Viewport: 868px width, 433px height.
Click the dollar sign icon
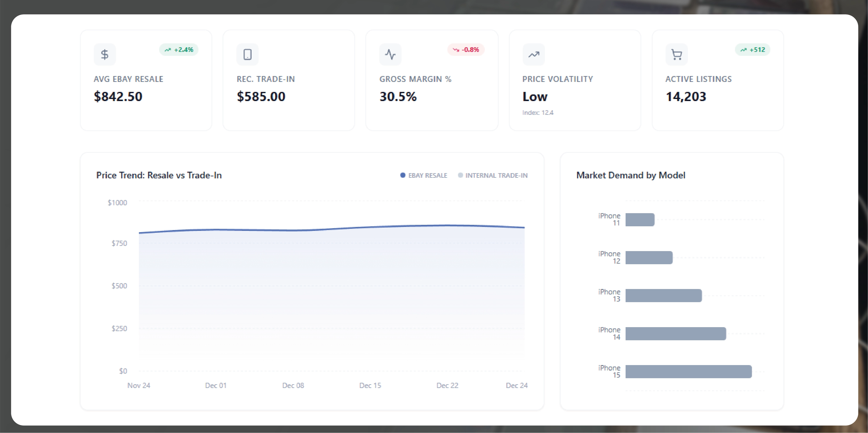click(x=105, y=54)
